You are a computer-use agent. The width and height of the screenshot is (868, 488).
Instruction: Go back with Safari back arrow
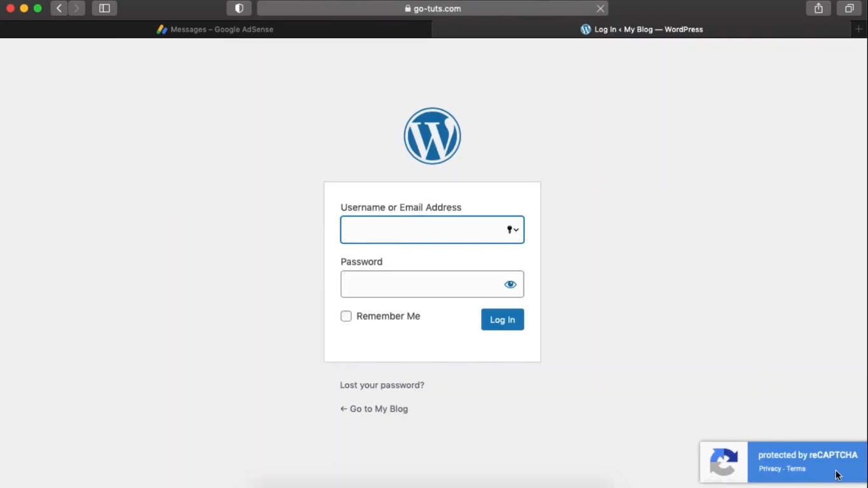(59, 8)
